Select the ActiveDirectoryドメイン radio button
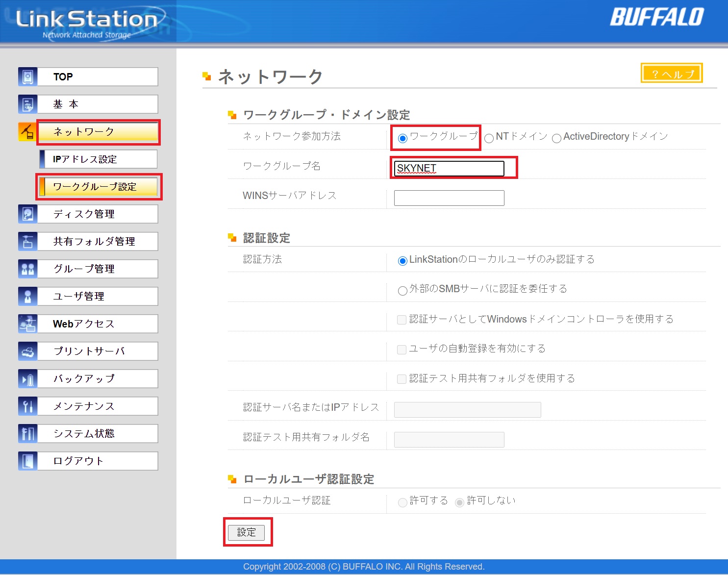Viewport: 728px width, 575px height. 556,138
